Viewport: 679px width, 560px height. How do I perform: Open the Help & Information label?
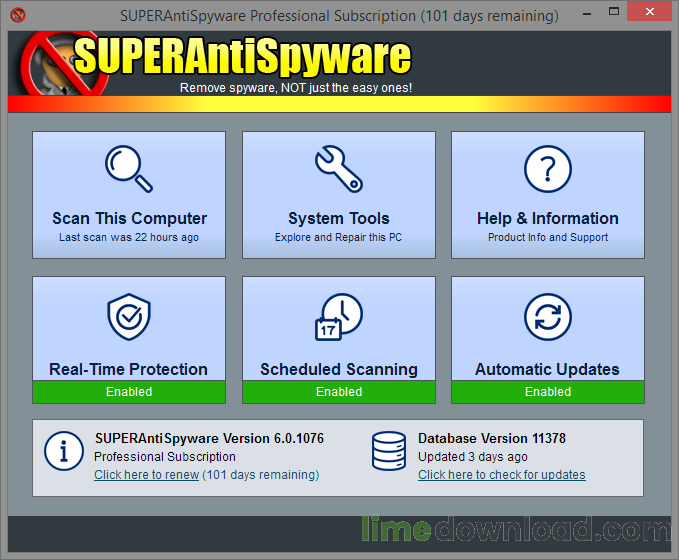pos(548,218)
